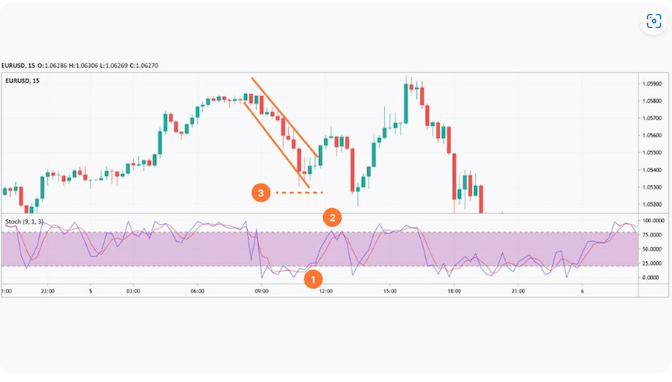Click the 1.05500 price axis label
Image resolution: width=672 pixels, height=382 pixels.
tap(651, 153)
